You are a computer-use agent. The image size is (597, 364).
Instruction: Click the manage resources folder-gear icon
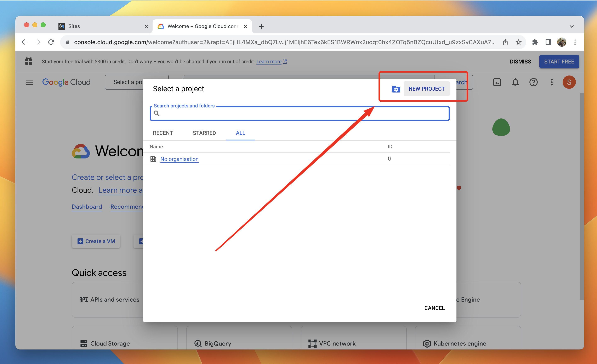396,89
